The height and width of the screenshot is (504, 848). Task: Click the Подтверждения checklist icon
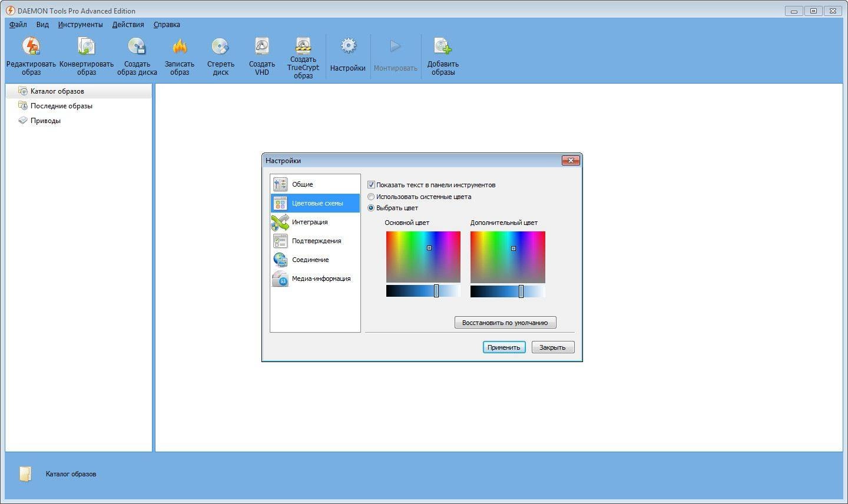(280, 241)
